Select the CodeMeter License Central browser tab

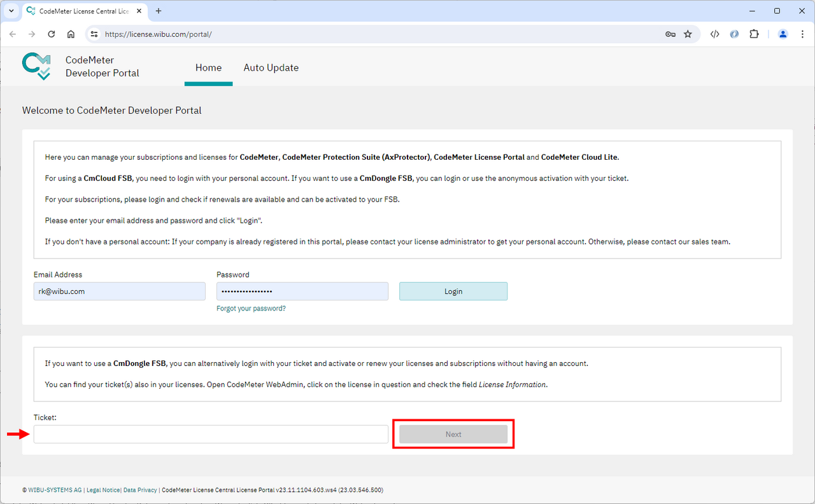click(x=85, y=11)
